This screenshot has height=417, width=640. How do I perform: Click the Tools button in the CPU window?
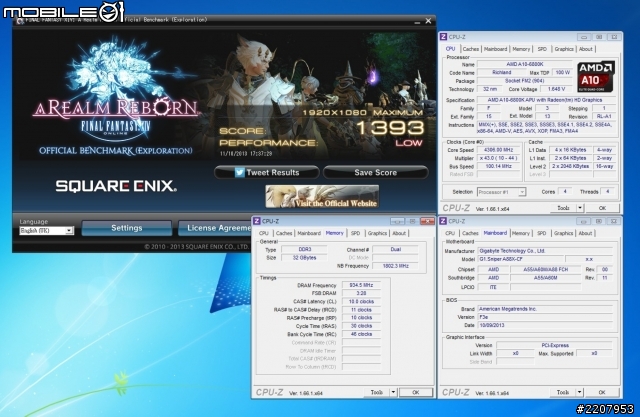[x=564, y=208]
